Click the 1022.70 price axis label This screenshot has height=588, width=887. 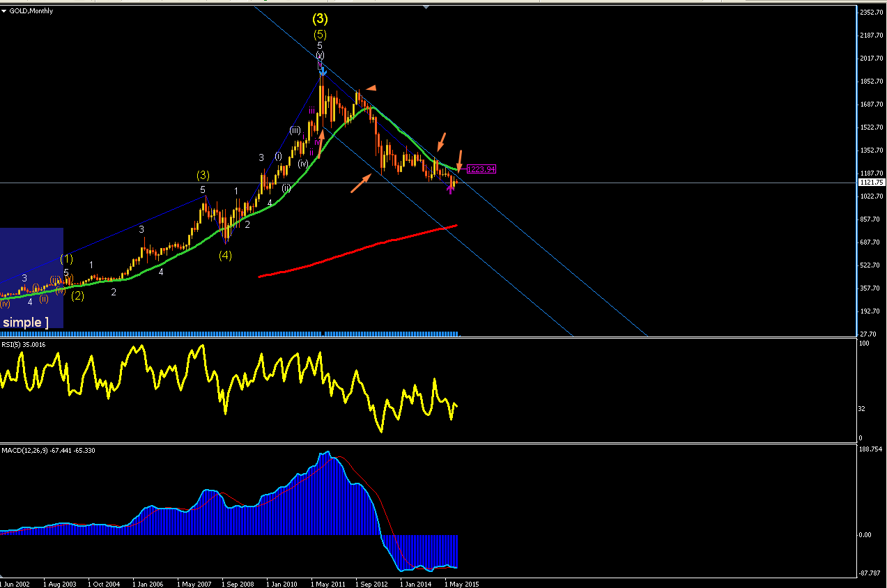[872, 196]
